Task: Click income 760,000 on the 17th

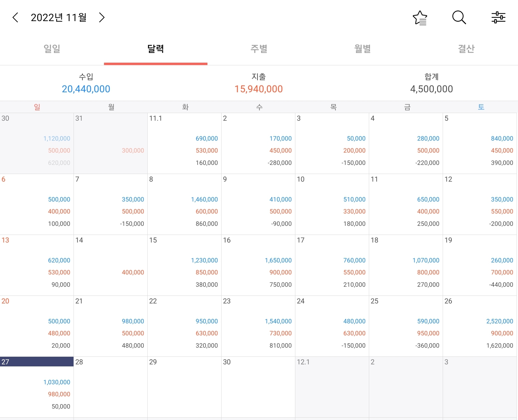Action: [x=355, y=260]
